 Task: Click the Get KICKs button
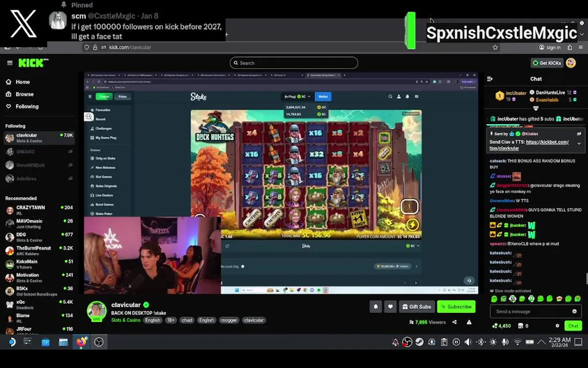(x=547, y=63)
